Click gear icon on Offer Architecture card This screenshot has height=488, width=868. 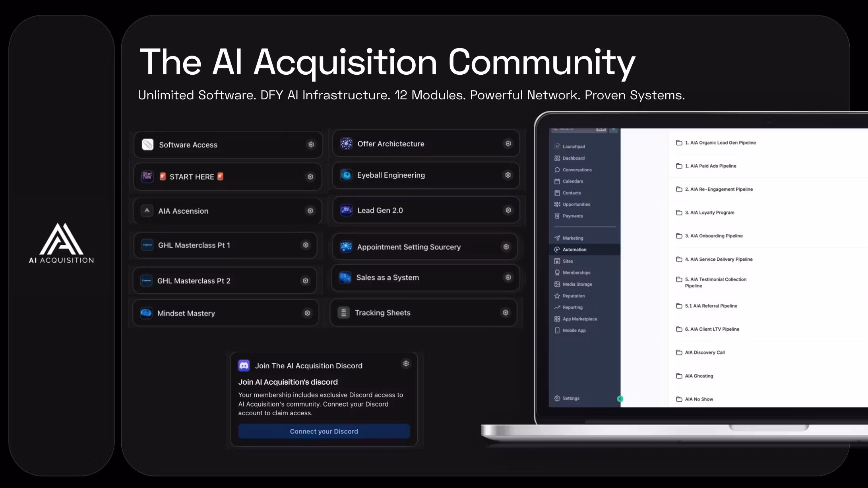pos(508,143)
